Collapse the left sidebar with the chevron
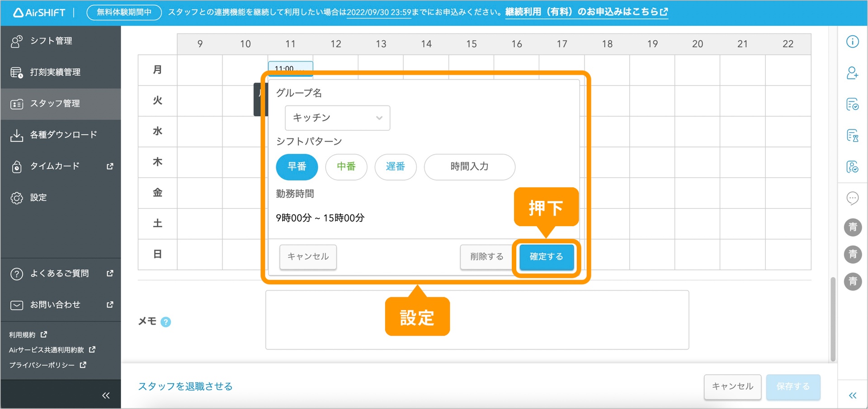The image size is (868, 409). coord(105,395)
